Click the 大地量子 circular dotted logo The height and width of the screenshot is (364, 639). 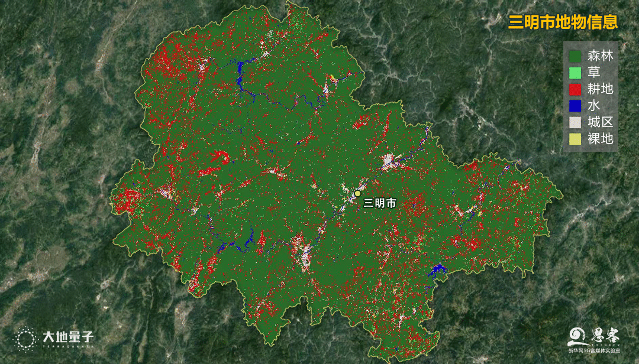click(x=25, y=340)
